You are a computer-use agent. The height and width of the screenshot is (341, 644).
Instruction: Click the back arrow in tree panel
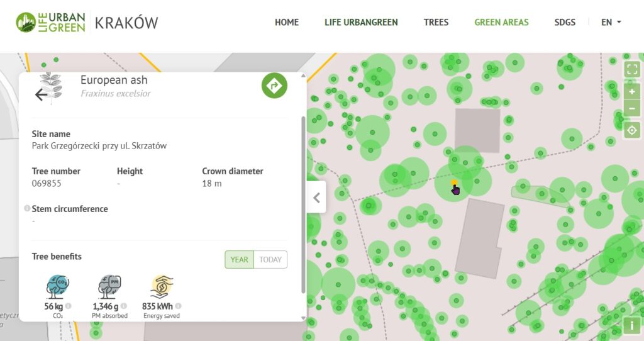point(42,94)
